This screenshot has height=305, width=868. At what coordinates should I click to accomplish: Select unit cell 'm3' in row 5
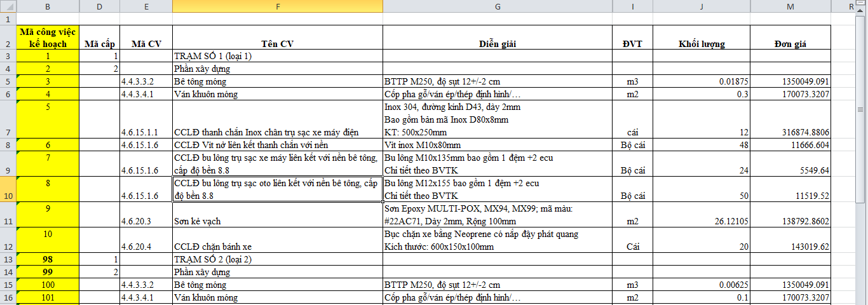point(632,81)
